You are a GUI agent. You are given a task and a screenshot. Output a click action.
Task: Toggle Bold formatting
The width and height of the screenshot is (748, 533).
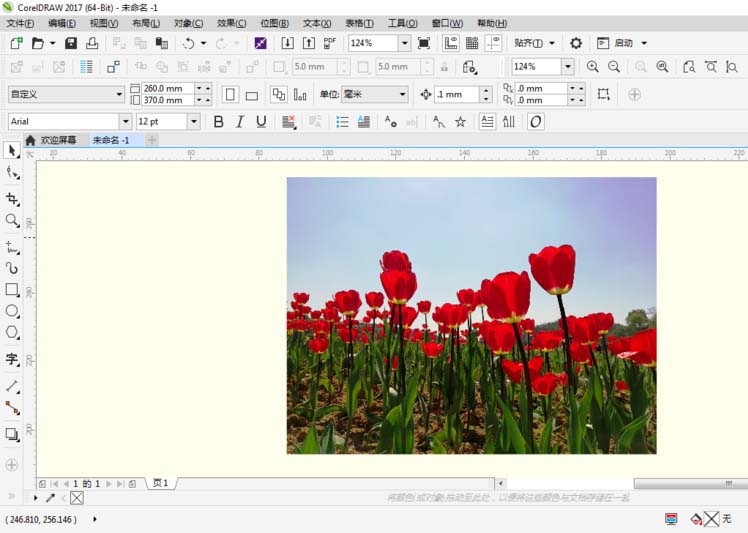pos(218,122)
